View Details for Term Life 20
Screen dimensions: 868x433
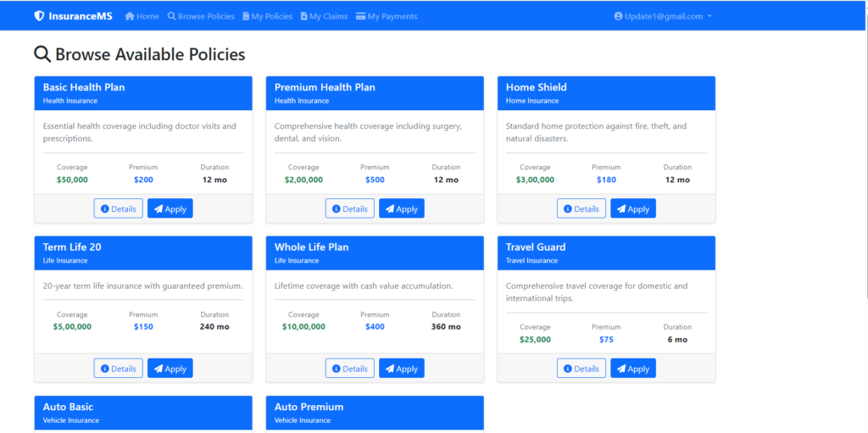(x=119, y=369)
